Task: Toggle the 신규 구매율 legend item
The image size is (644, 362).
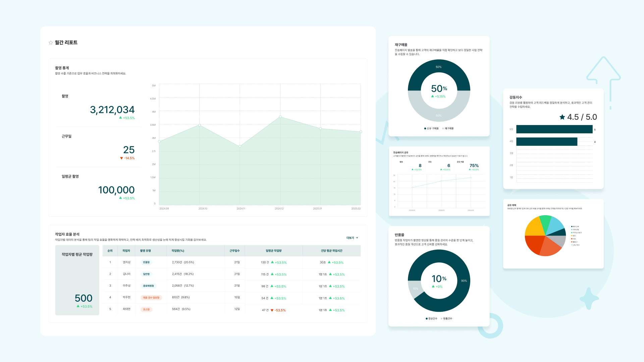Action: 431,128
